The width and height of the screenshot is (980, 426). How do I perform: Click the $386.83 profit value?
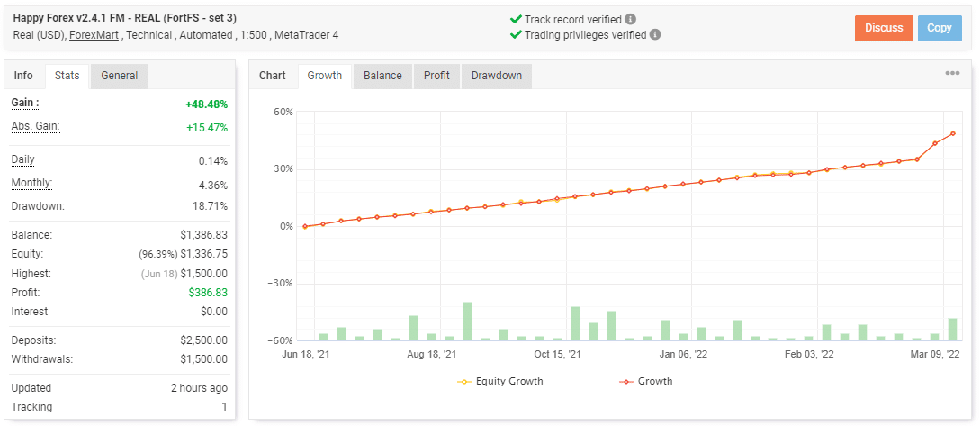[208, 292]
